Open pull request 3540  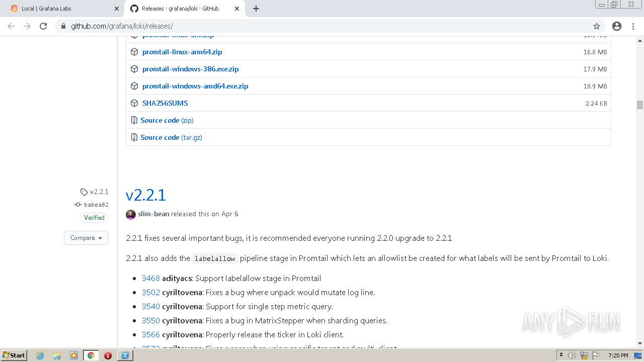pyautogui.click(x=151, y=306)
